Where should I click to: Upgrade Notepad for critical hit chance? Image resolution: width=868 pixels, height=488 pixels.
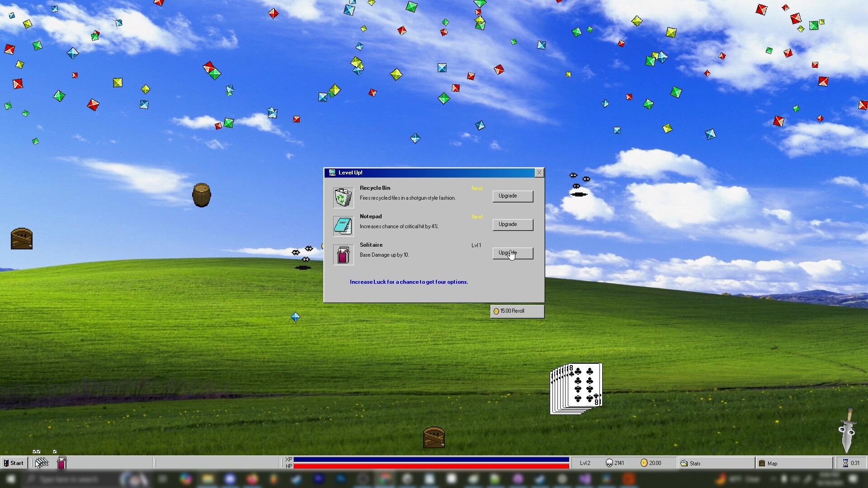512,225
